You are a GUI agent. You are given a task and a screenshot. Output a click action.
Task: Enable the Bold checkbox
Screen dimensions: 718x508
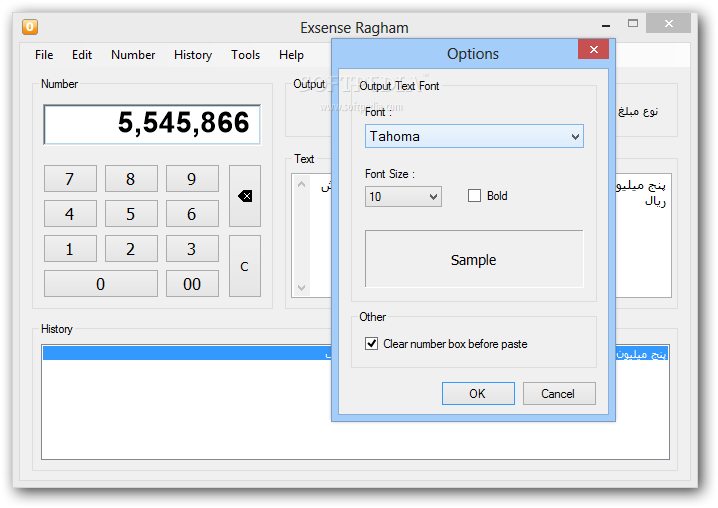pyautogui.click(x=474, y=196)
